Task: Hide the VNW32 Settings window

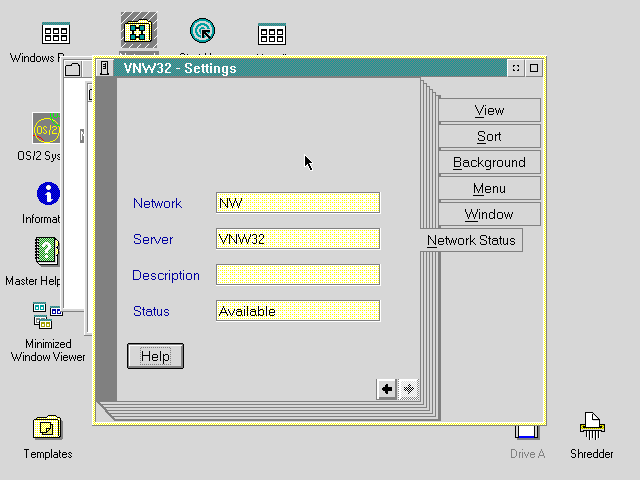Action: click(x=516, y=68)
